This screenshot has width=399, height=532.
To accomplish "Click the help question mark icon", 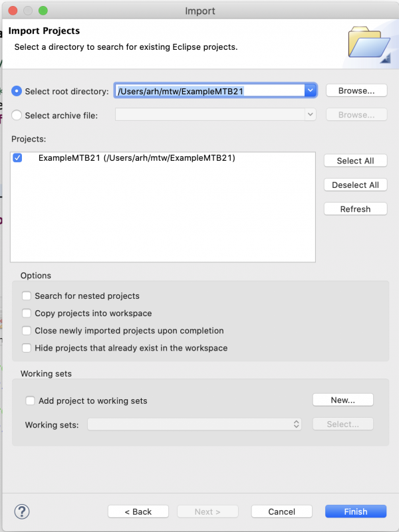I will [x=21, y=511].
